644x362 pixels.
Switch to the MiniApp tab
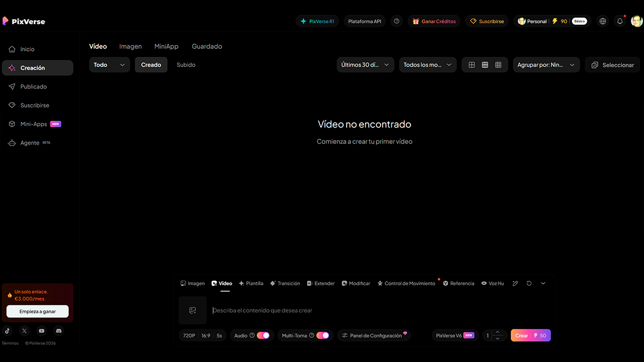[166, 46]
